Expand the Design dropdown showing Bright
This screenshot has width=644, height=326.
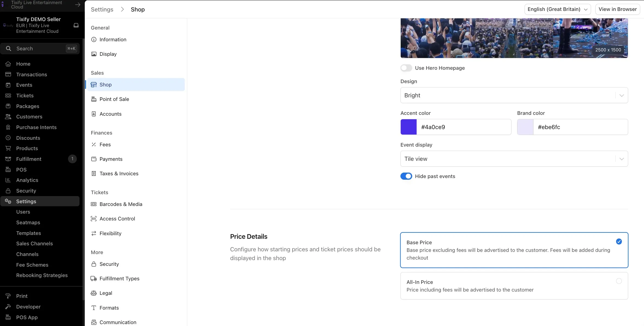(x=514, y=95)
